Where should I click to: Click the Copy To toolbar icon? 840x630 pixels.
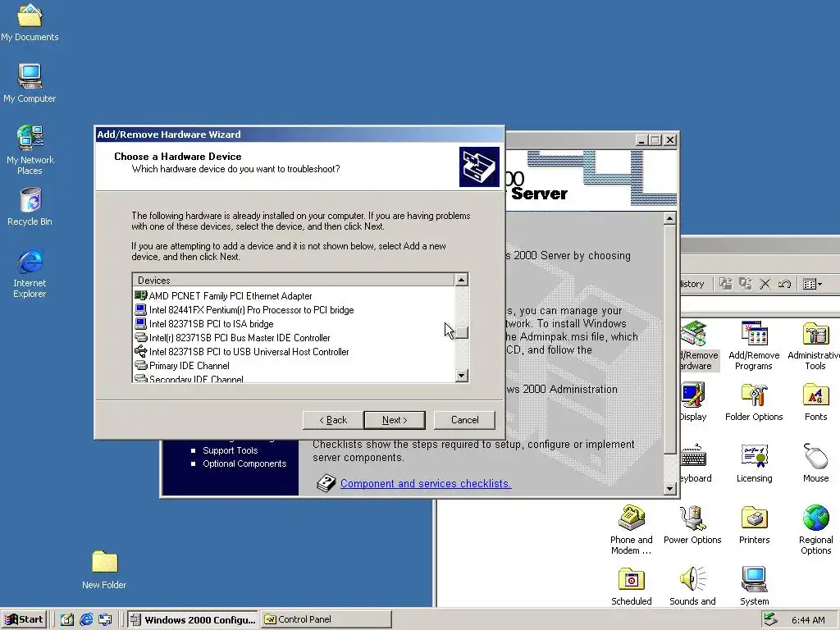745,284
